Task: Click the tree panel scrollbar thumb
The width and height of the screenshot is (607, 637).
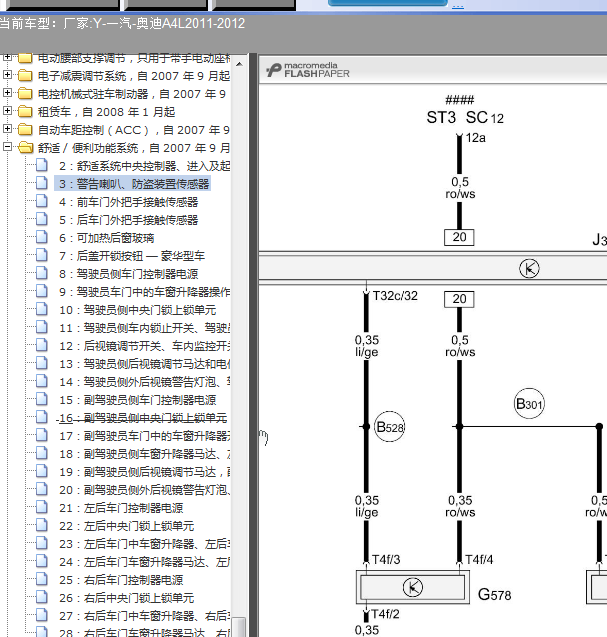Action: [x=239, y=627]
